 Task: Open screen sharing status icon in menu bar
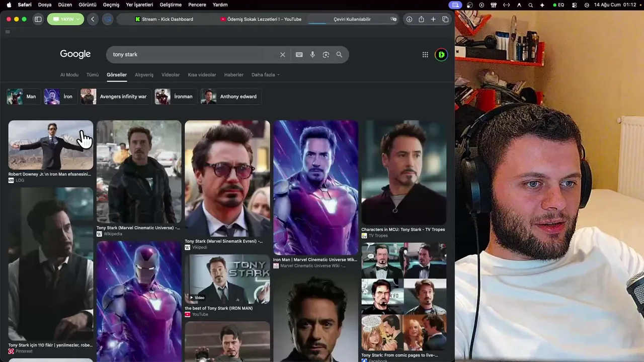point(456,5)
